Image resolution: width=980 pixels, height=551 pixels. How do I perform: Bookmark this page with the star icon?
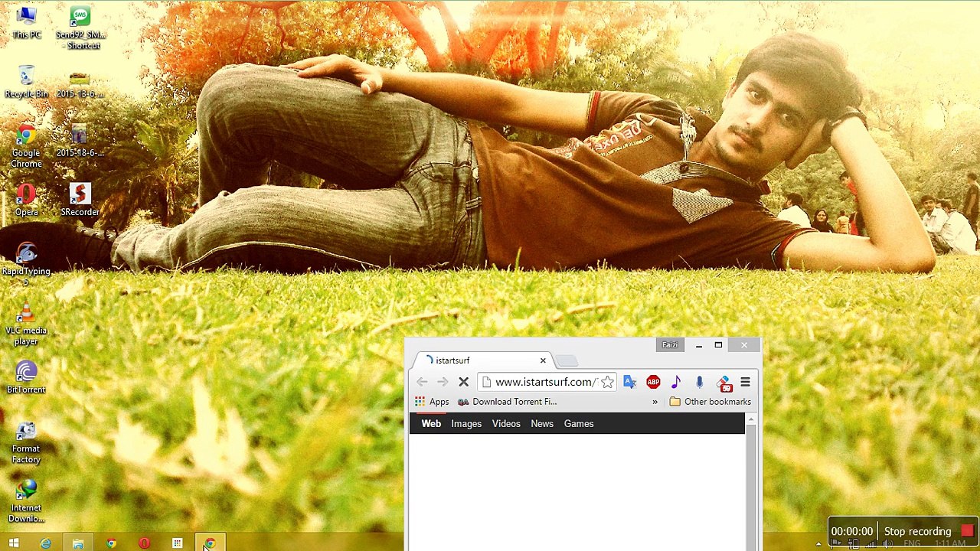[607, 382]
